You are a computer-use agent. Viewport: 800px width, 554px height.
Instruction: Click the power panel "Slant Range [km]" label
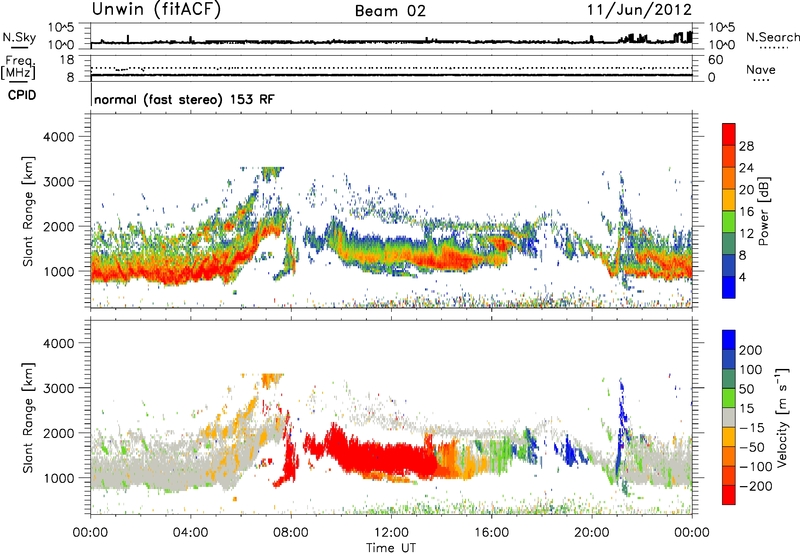29,211
